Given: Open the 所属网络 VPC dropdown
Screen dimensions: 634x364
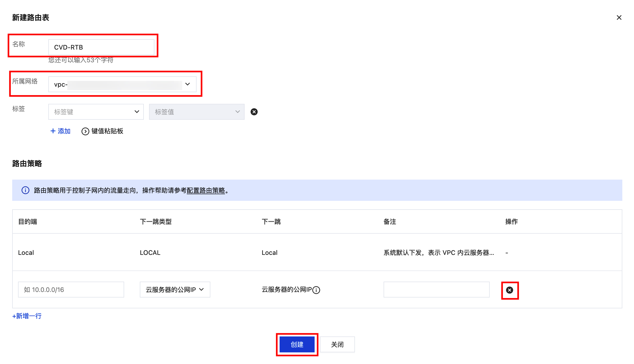Looking at the screenshot, I should coord(122,84).
